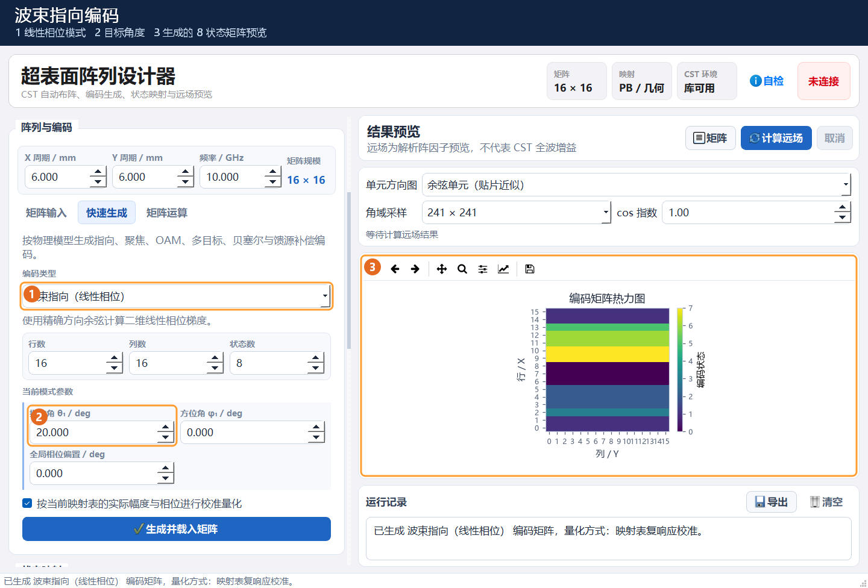
Task: Export the run log with 导出
Action: click(772, 502)
